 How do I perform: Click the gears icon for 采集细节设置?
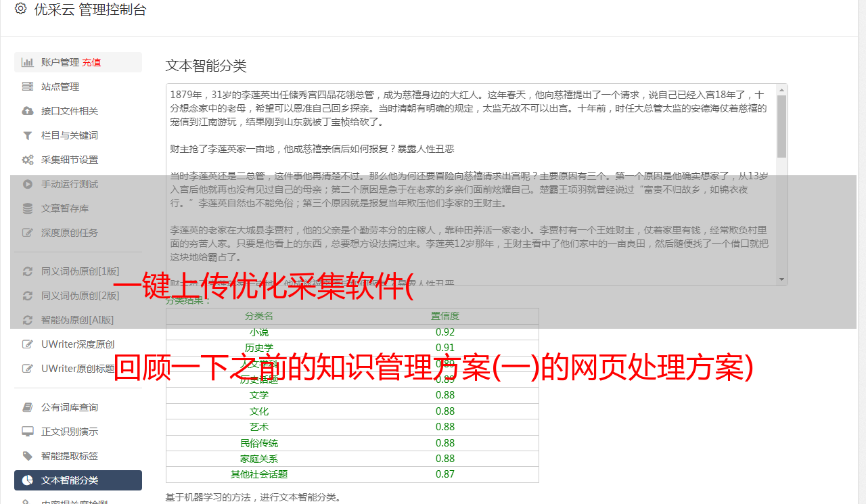tap(28, 160)
